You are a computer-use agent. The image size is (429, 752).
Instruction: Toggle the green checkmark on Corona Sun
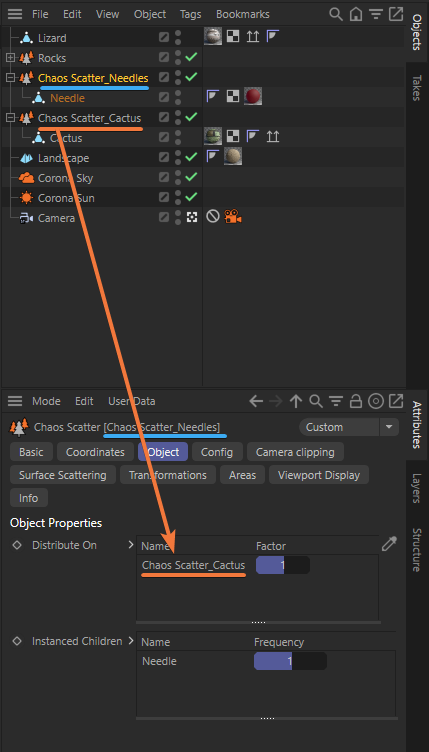click(191, 197)
